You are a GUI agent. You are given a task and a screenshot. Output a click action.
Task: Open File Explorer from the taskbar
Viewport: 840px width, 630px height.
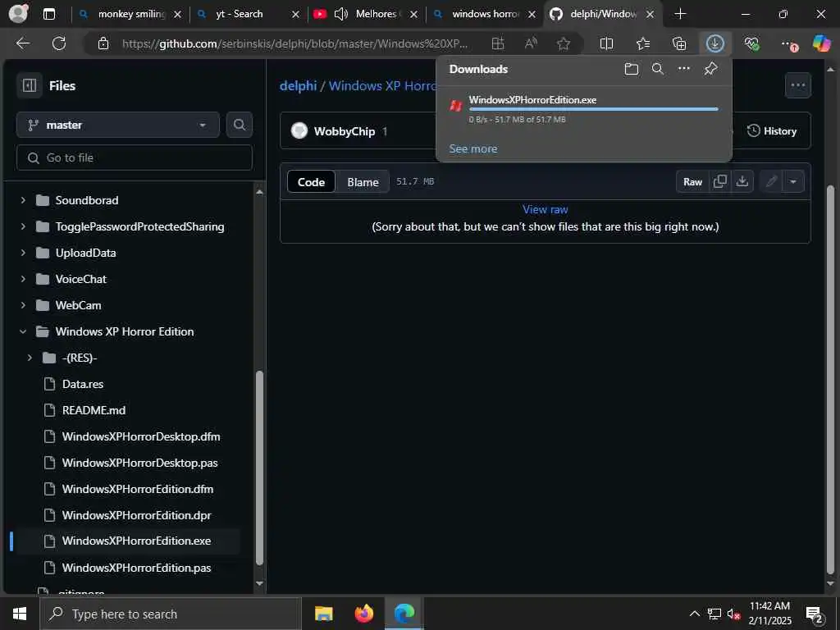click(x=323, y=614)
